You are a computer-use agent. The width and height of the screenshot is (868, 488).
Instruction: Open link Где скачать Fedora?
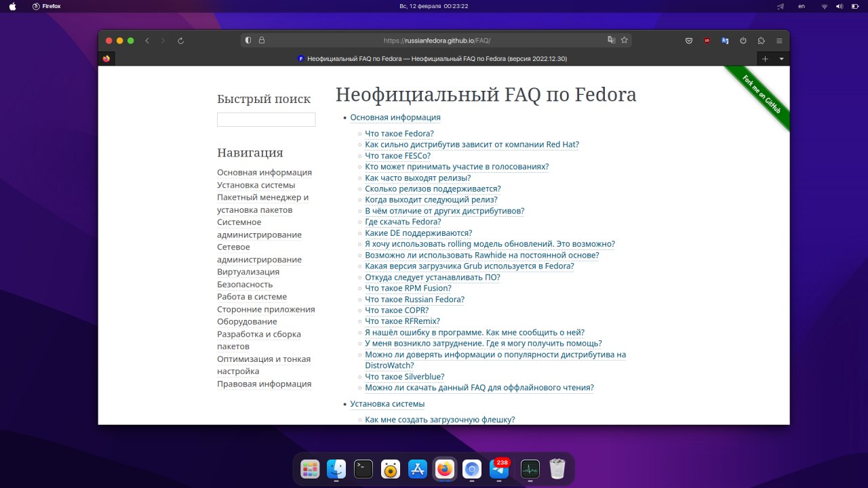(x=403, y=222)
